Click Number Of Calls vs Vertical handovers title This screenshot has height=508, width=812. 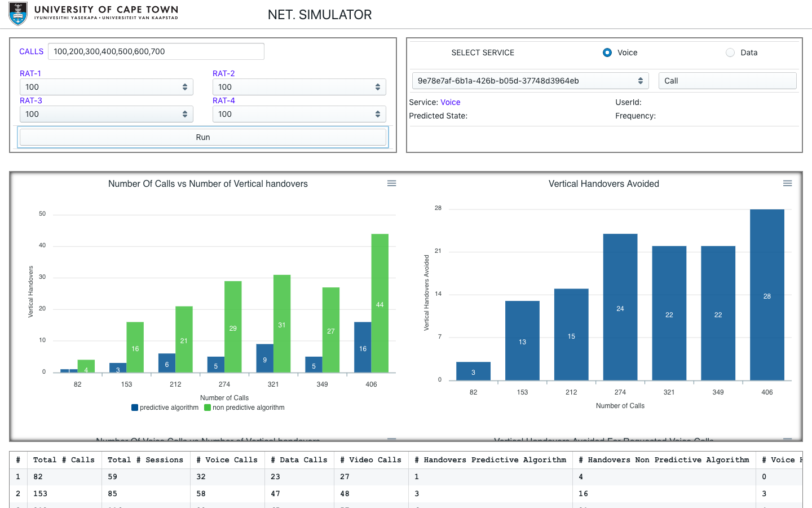[x=208, y=183]
